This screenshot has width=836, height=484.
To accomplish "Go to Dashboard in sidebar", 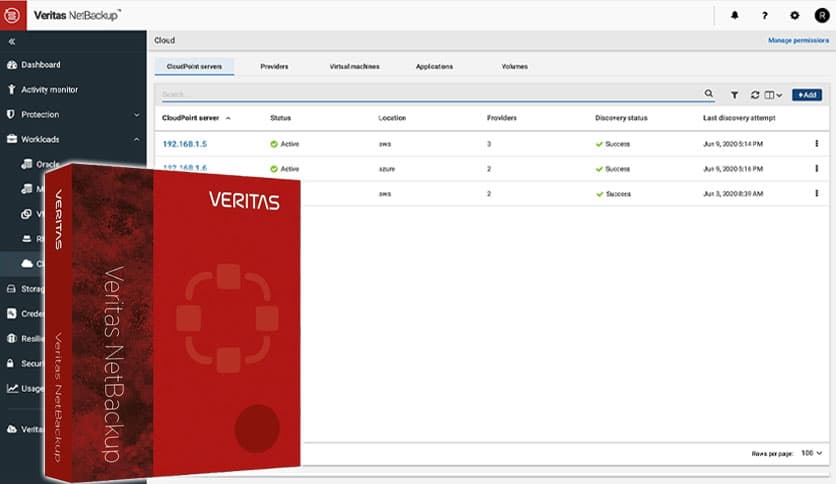I will (x=41, y=64).
